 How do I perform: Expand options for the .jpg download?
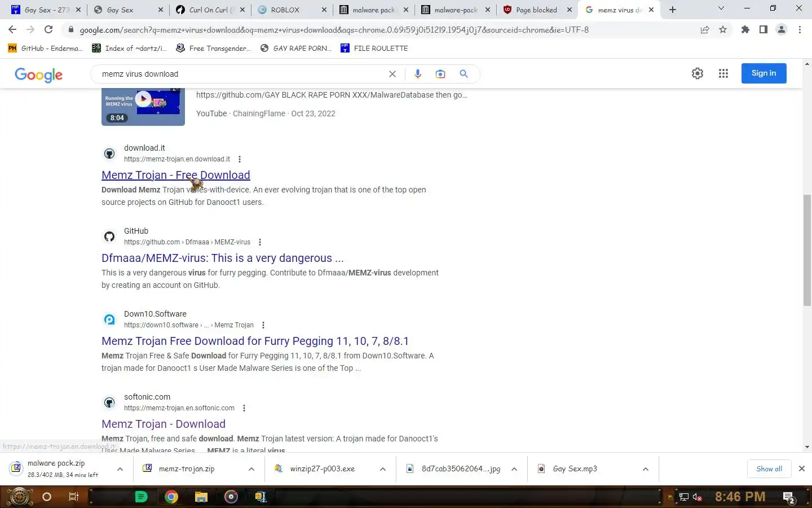514,469
